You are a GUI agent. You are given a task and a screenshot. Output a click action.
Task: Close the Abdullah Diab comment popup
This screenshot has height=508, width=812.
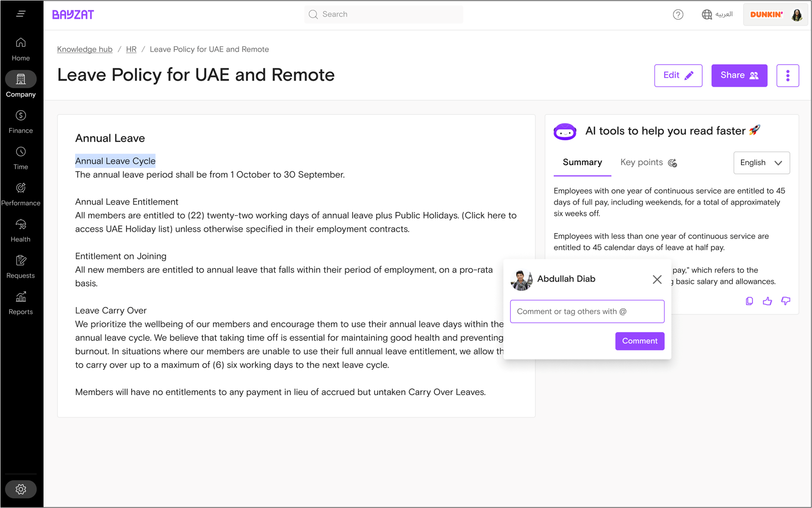point(657,279)
